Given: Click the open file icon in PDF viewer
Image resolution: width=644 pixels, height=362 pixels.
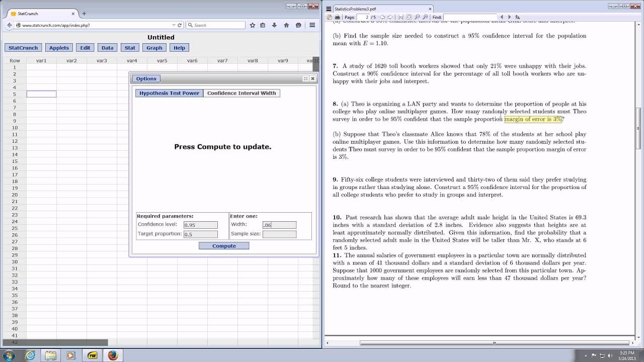Looking at the screenshot, I should (x=330, y=17).
